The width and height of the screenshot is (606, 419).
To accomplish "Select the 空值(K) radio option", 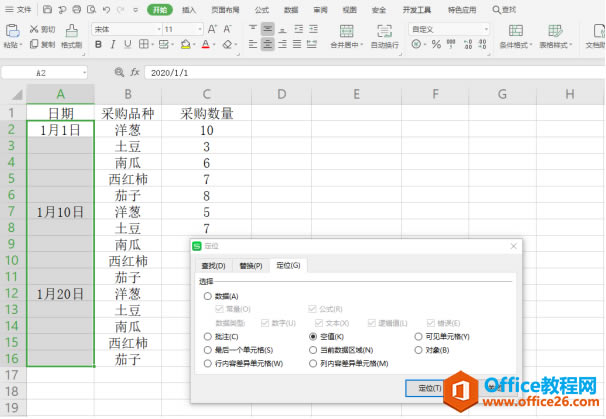I will pyautogui.click(x=313, y=337).
